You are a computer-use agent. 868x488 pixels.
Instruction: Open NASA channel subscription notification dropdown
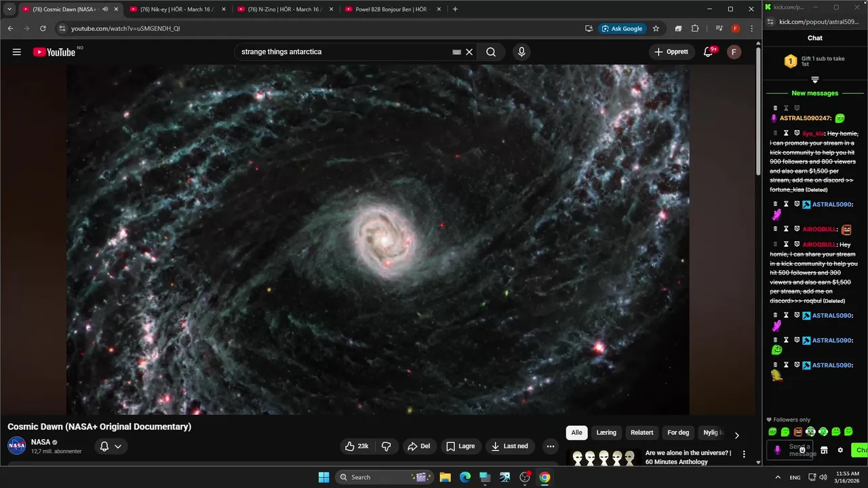click(111, 446)
